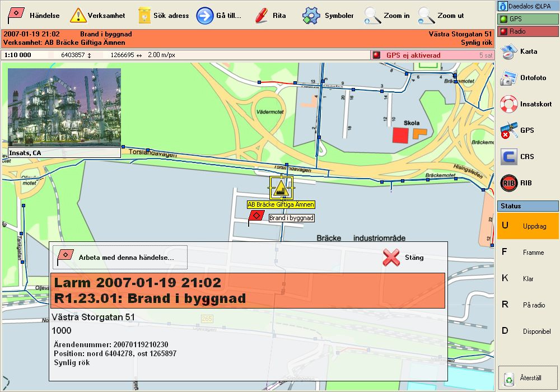Open Sök adress search tool
This screenshot has height=392, width=560.
click(x=144, y=15)
